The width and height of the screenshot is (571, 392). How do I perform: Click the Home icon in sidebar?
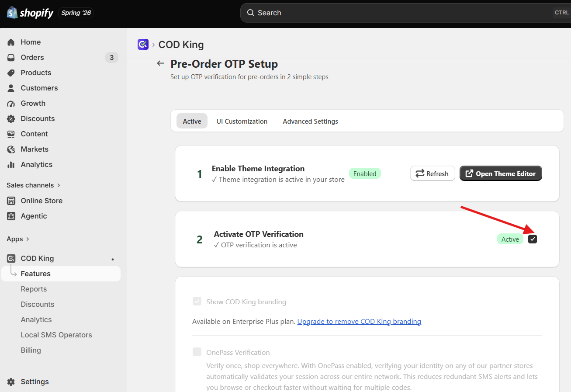[11, 42]
